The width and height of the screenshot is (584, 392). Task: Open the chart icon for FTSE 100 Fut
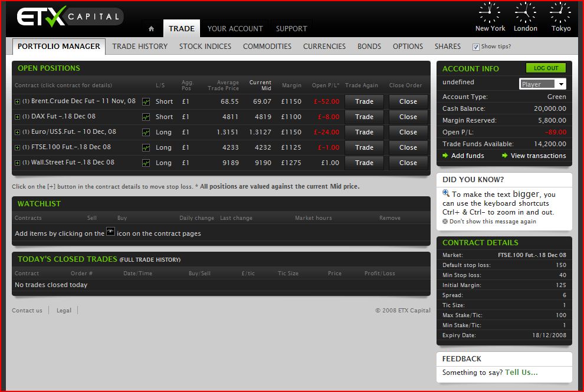146,147
